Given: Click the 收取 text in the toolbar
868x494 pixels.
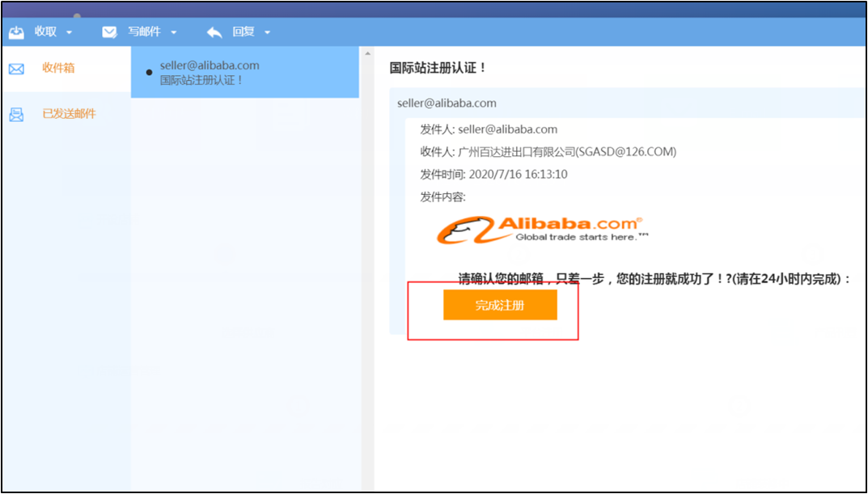Looking at the screenshot, I should coord(45,32).
